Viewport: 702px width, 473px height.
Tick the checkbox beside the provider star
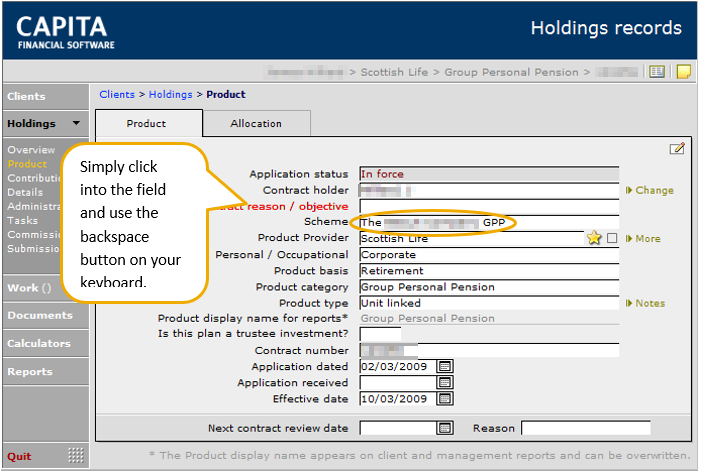tap(612, 238)
